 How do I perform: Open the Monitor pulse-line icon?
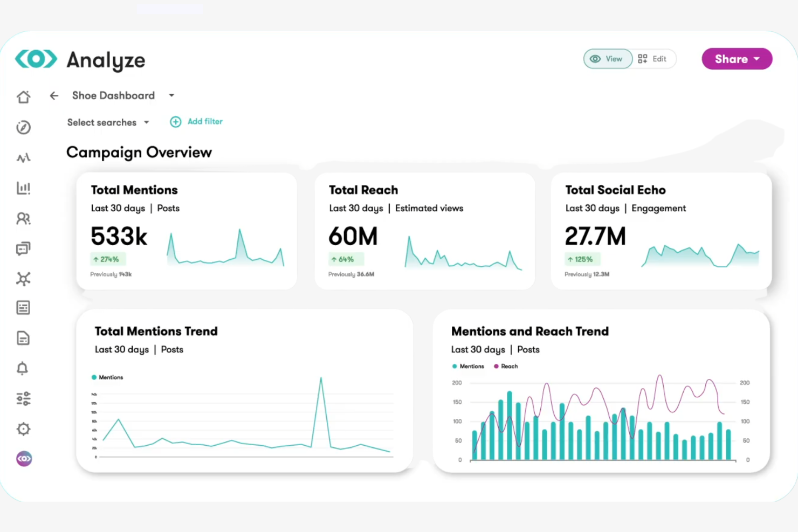point(23,158)
